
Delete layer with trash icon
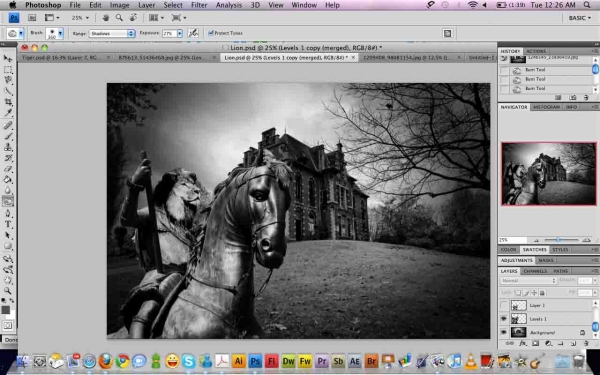pyautogui.click(x=585, y=344)
